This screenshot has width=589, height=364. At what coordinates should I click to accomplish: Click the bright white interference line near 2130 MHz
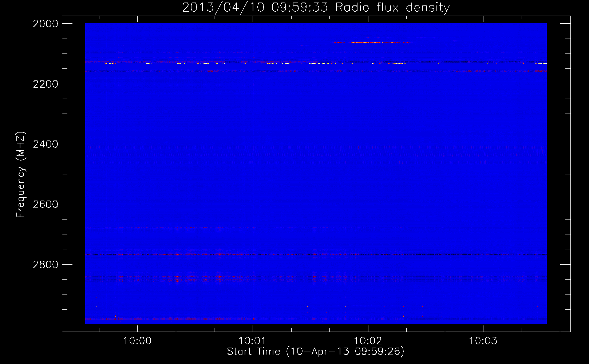(x=316, y=63)
